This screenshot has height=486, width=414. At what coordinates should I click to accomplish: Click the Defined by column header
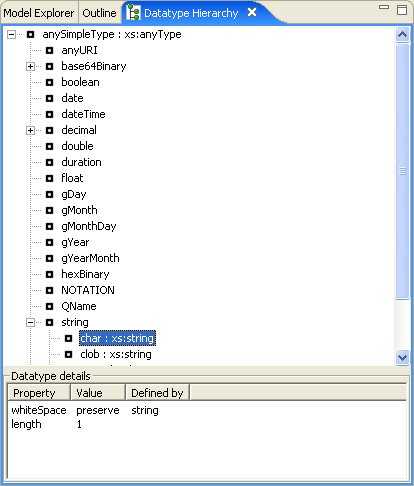[x=157, y=393]
